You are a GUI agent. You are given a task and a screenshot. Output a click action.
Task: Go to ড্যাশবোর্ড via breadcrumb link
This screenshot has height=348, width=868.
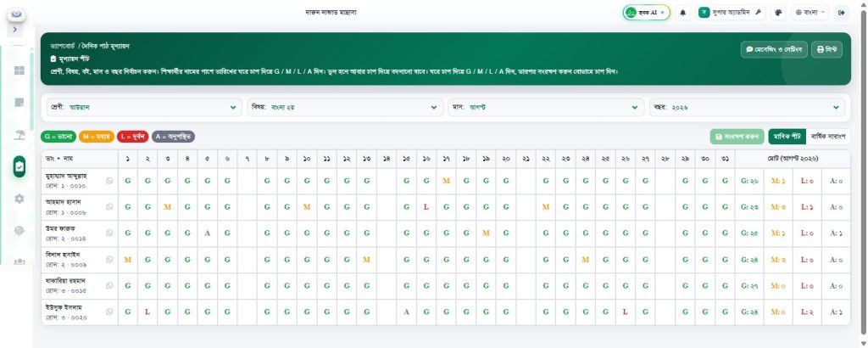(x=62, y=46)
